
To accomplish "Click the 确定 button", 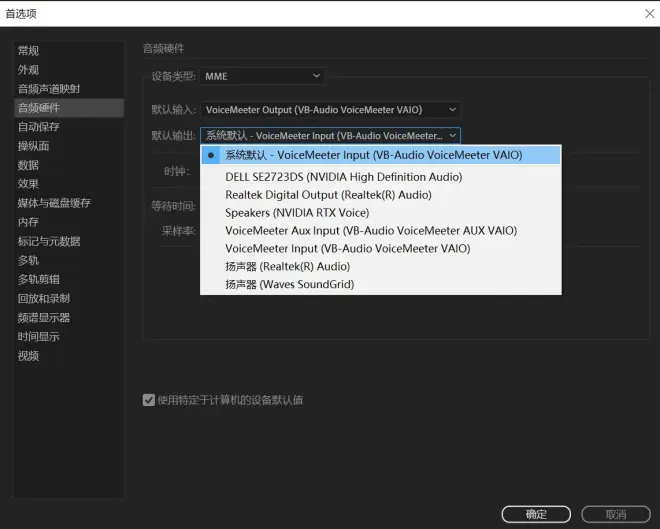I will (536, 514).
